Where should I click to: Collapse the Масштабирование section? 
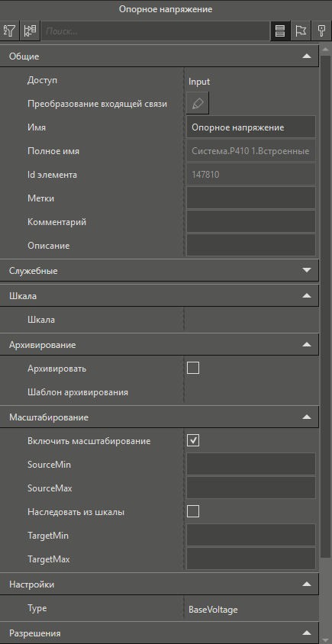tap(307, 417)
